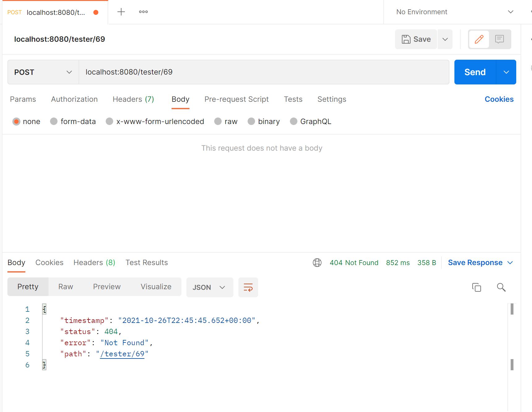Click the Save button
532x412 pixels.
coord(416,39)
